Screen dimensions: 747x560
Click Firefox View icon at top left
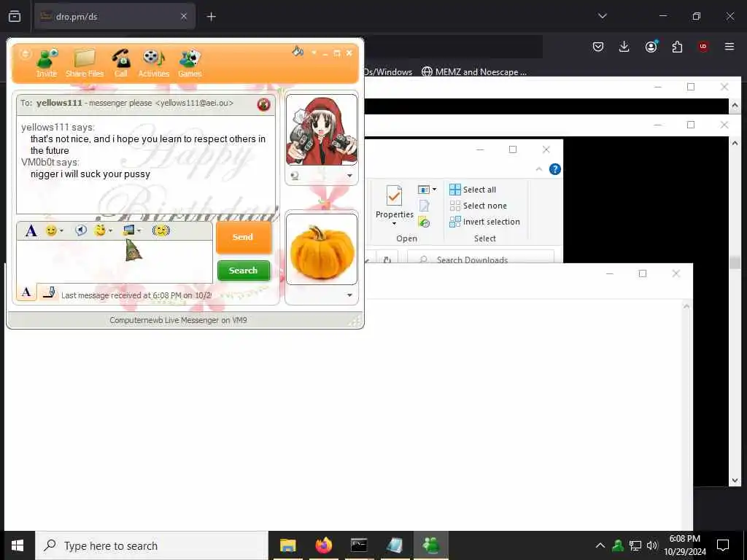(x=15, y=17)
